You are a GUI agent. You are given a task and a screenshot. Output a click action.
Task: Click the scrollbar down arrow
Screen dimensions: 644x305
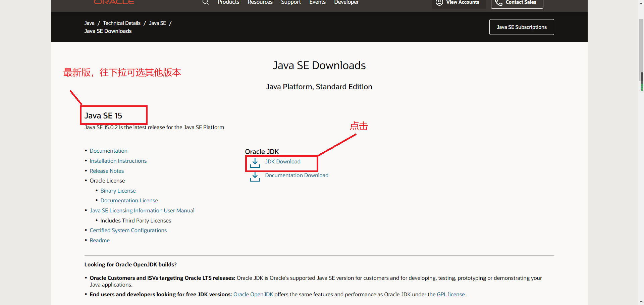tap(641, 302)
